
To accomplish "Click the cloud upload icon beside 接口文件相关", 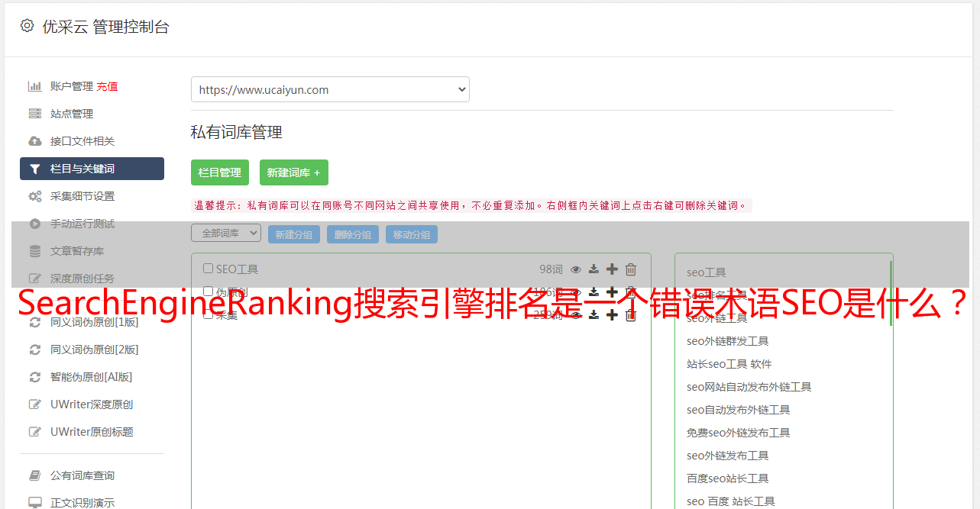I will click(x=35, y=141).
